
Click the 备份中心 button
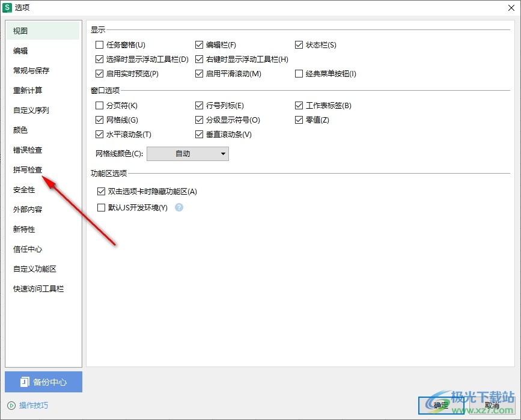pos(43,382)
